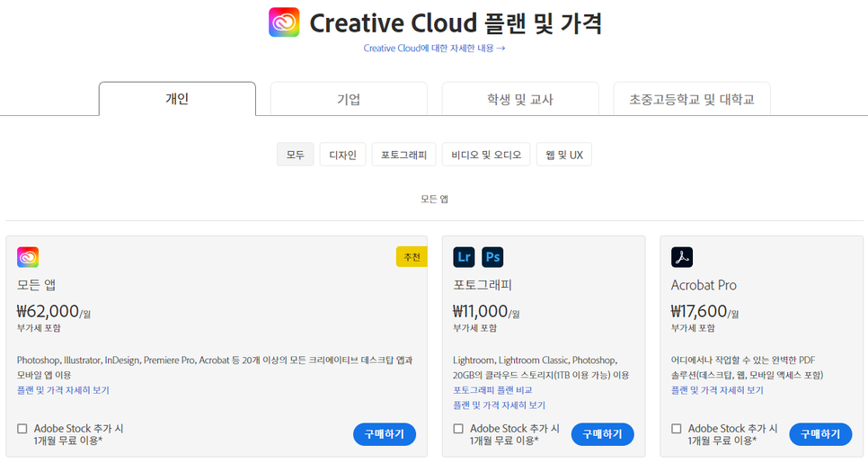This screenshot has height=463, width=868.
Task: Enable Adobe Stock checkbox in Acrobat Pro card
Action: pos(677,428)
